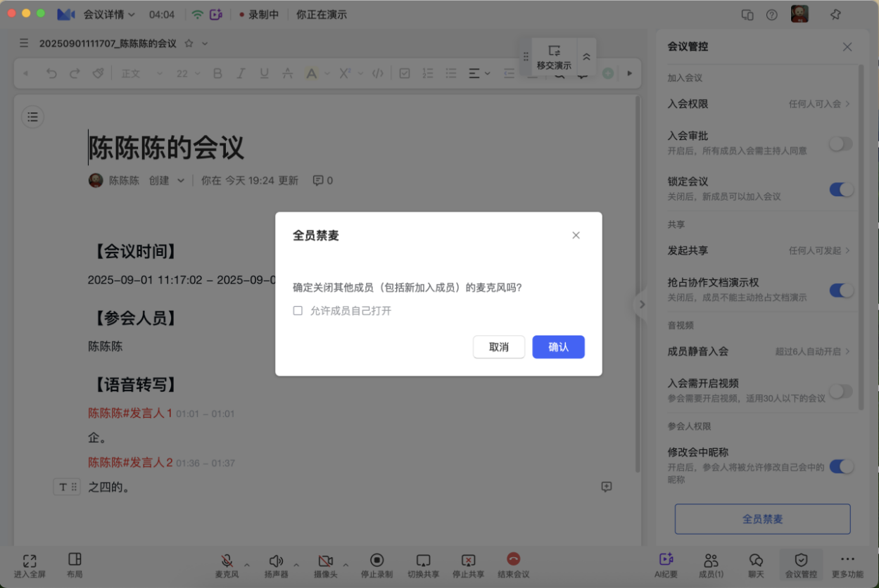Viewport: 879px width, 588px height.
Task: Click 停止共享 to stop sharing
Action: pos(468,566)
